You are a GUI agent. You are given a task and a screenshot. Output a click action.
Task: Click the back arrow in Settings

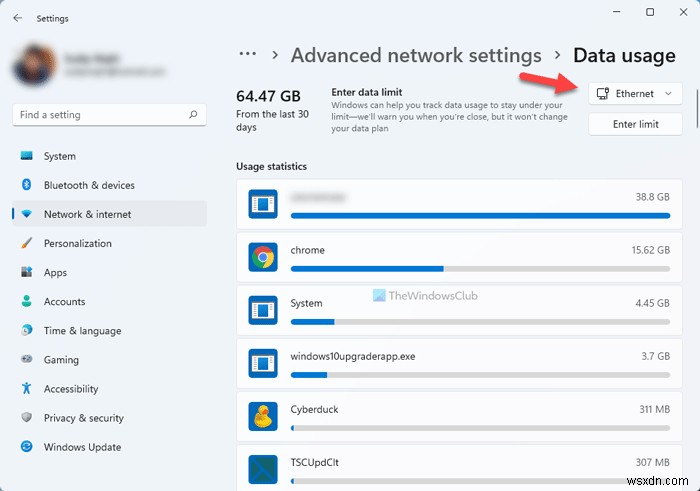[18, 18]
